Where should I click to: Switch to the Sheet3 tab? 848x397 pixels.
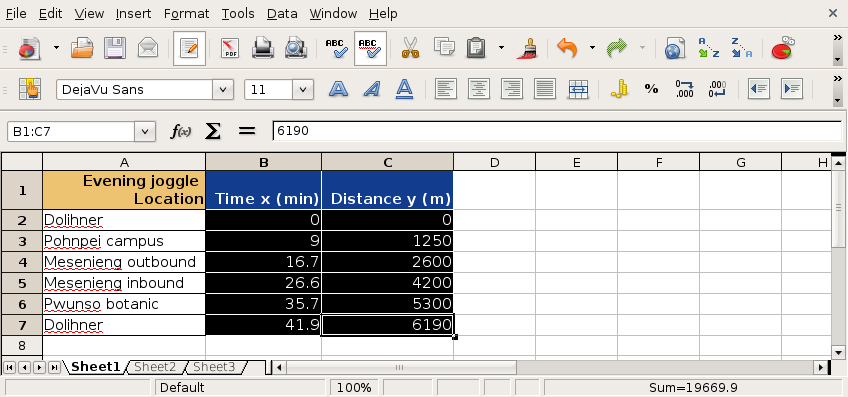[x=214, y=367]
